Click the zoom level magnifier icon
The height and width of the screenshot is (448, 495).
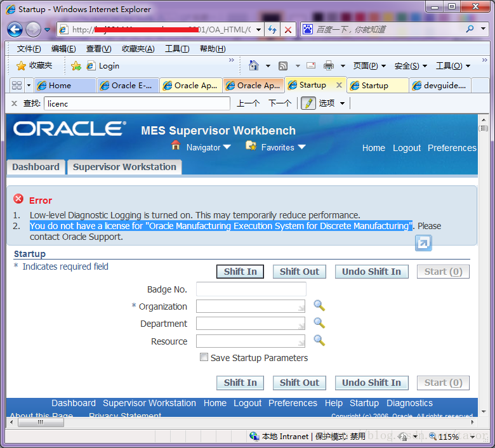[x=433, y=437]
